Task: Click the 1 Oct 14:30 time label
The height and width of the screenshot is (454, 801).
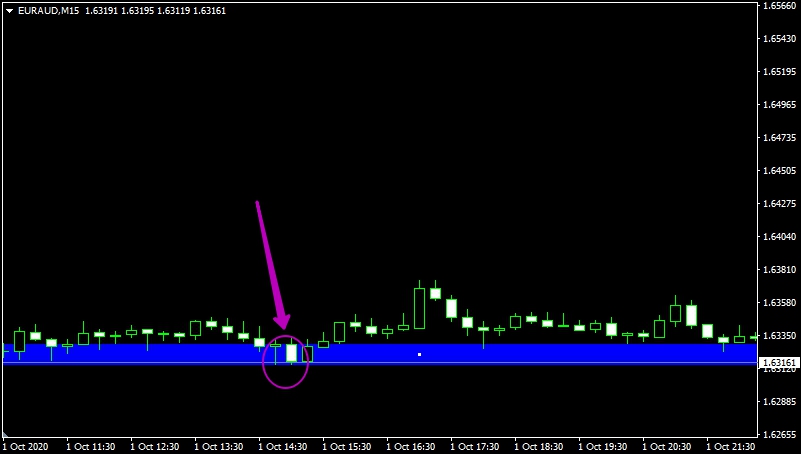Action: pos(284,446)
